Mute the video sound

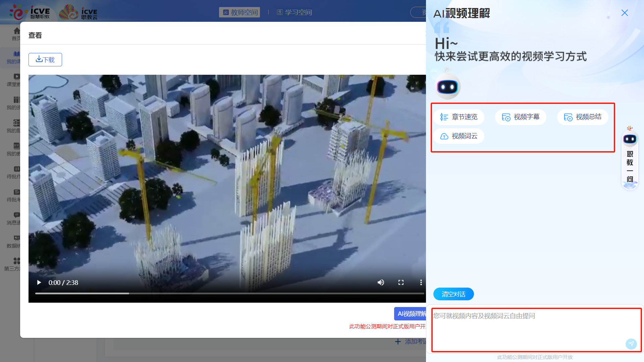coord(381,283)
